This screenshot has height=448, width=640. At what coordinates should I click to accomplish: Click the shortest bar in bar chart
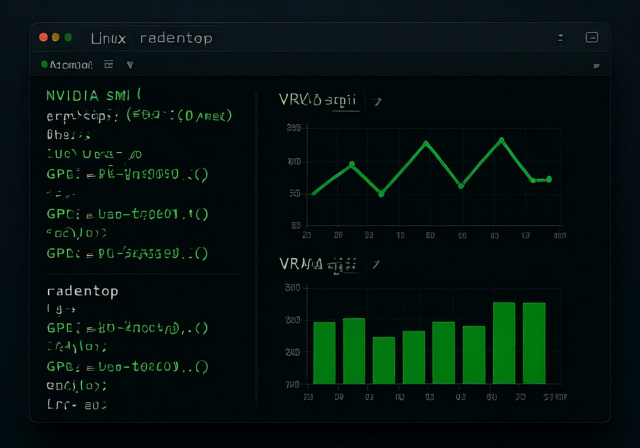[x=384, y=360]
